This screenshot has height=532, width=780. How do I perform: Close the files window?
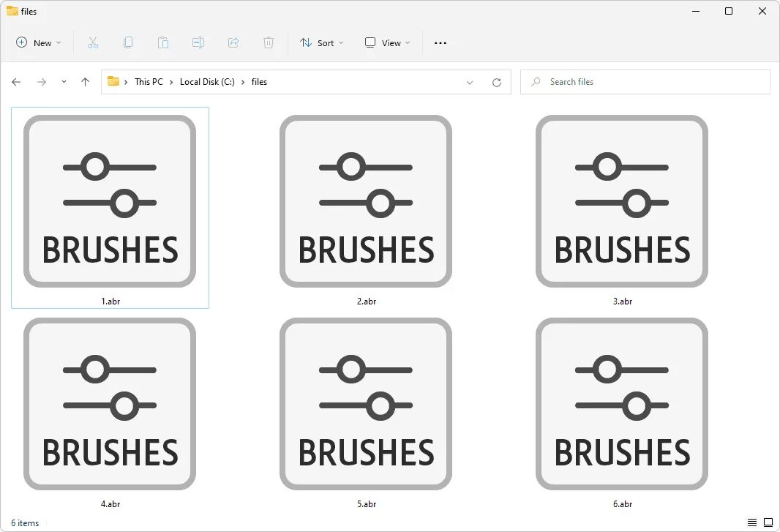[762, 11]
